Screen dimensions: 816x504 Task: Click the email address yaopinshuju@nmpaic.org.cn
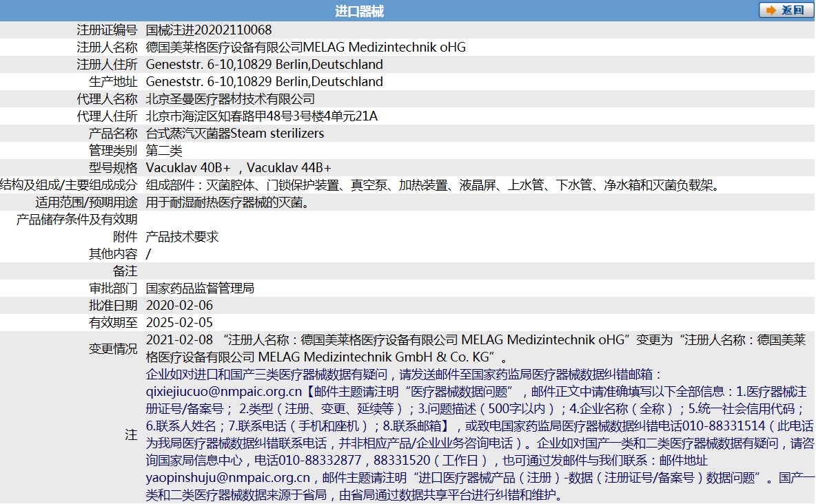(x=228, y=477)
